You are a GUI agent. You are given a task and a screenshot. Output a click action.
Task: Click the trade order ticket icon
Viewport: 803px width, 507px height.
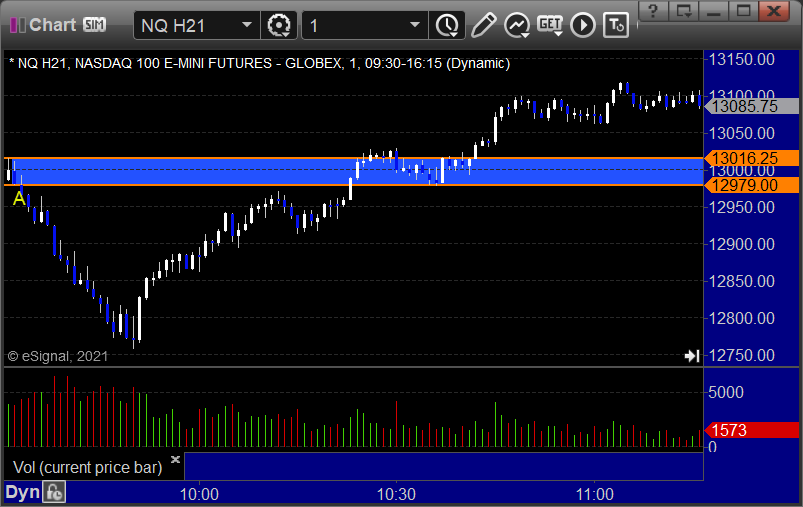(616, 25)
